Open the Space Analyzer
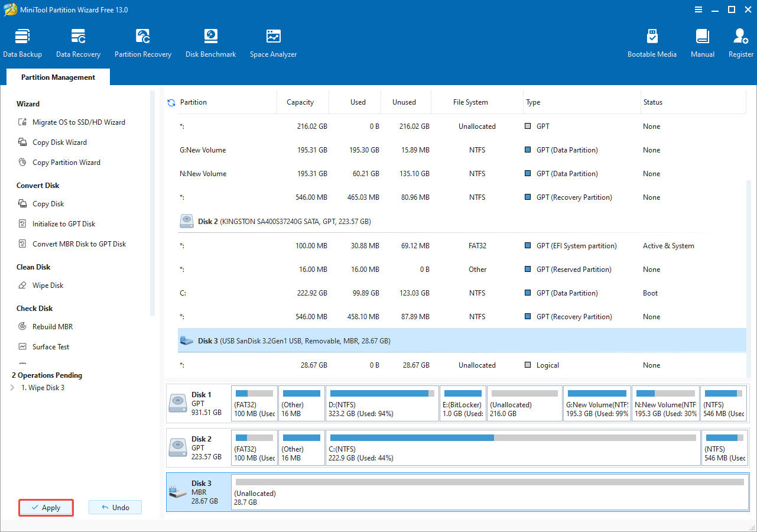Image resolution: width=757 pixels, height=532 pixels. 273,41
